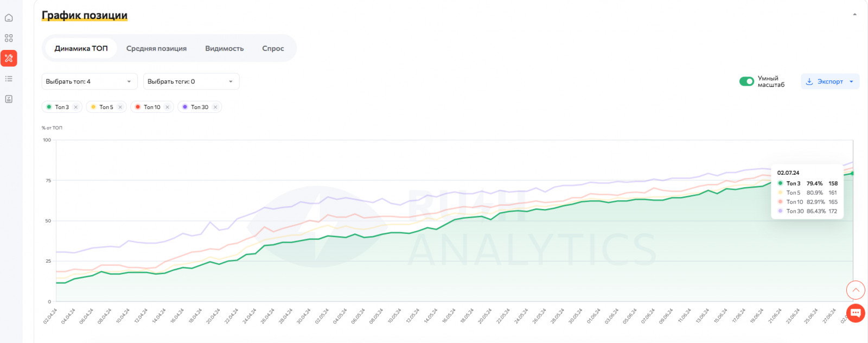This screenshot has height=343, width=868.
Task: Open the four-squares dashboard sidebar icon
Action: [9, 38]
